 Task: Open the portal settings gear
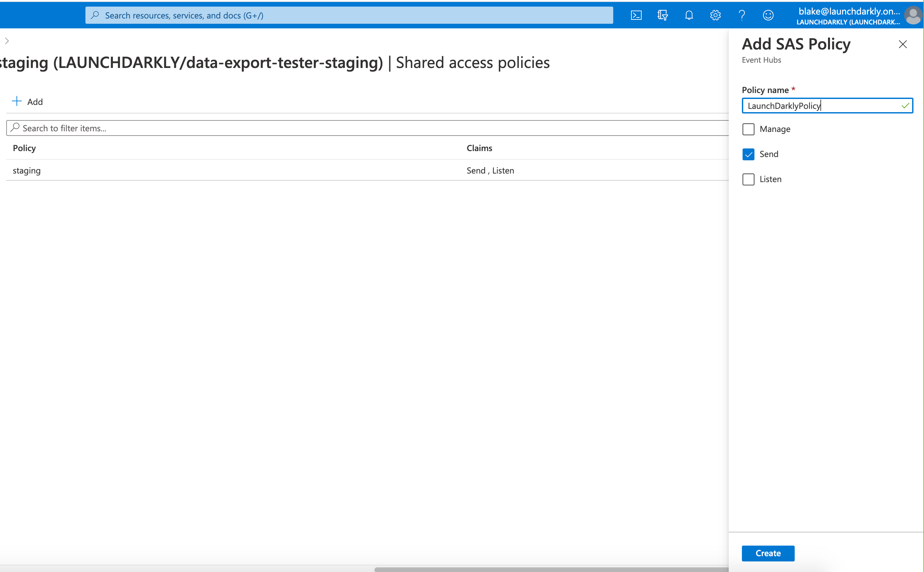pyautogui.click(x=715, y=15)
